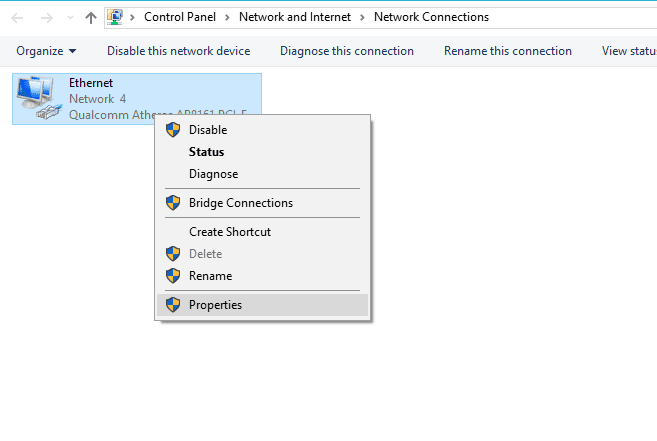Click the shield icon beside Rename
The image size is (657, 441).
[173, 276]
